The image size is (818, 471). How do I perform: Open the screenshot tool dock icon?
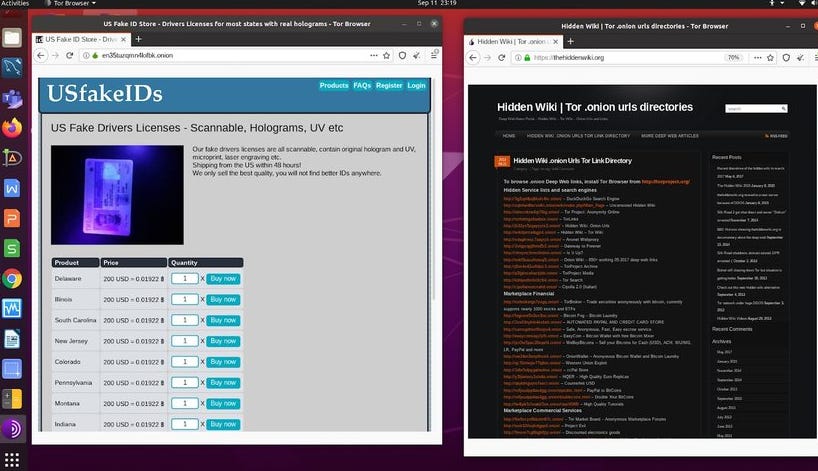coord(11,369)
